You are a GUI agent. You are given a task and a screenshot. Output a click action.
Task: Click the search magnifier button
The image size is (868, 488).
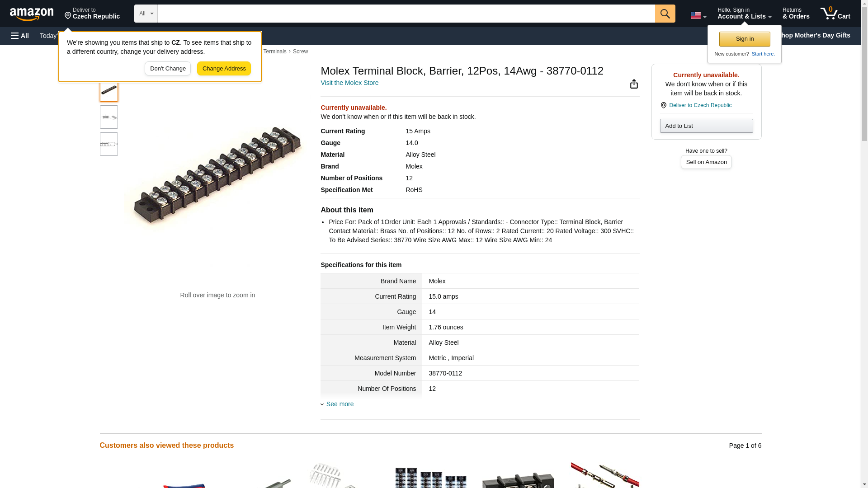665,14
